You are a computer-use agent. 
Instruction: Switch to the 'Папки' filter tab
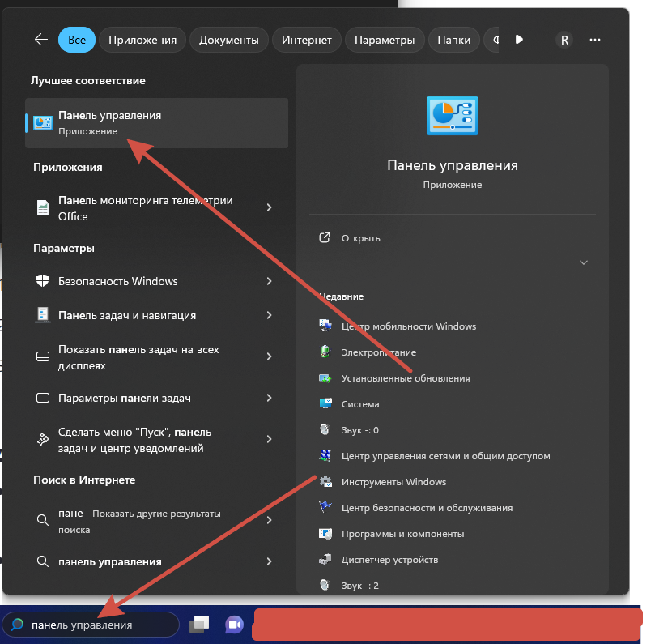(x=454, y=40)
